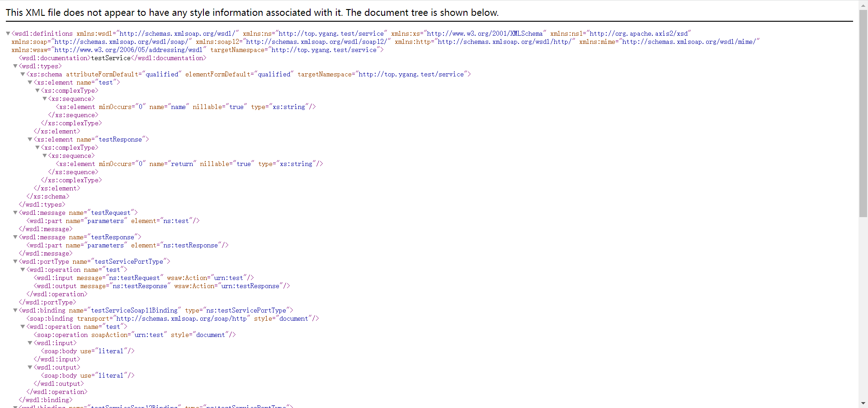The image size is (868, 408).
Task: Collapse the xs:sequence containing the "return" element
Action: (x=45, y=156)
